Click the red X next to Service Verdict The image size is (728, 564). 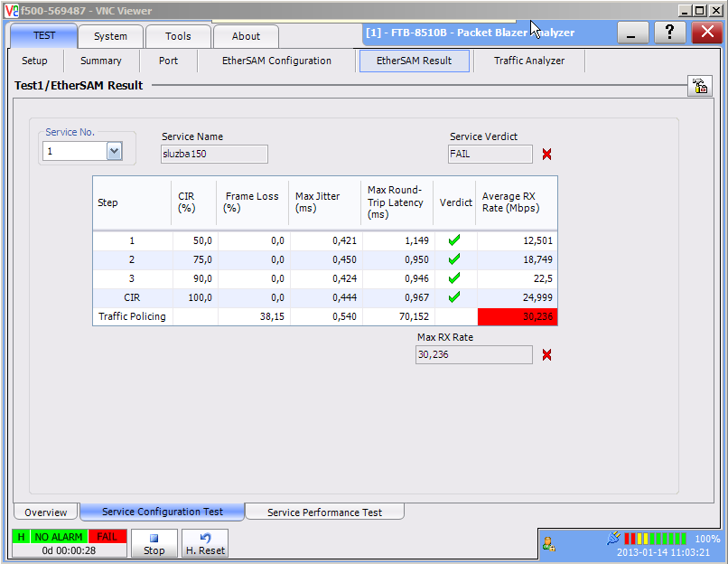546,155
